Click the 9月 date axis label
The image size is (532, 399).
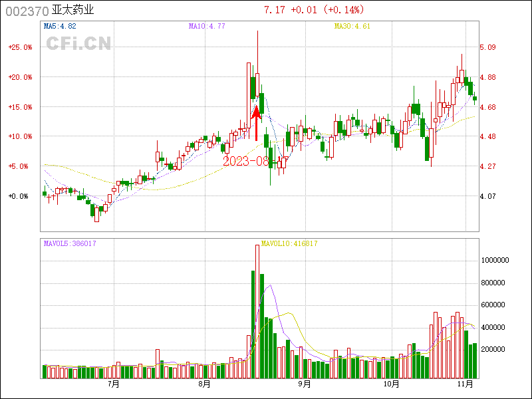tap(305, 384)
